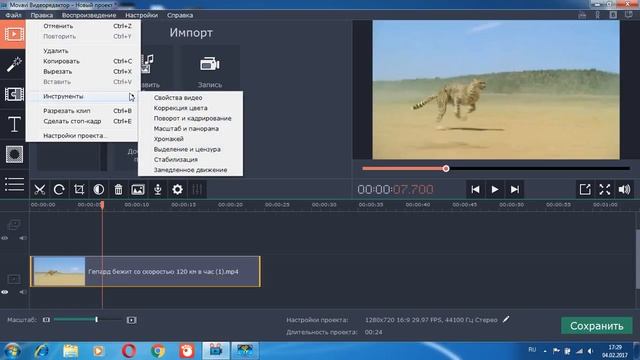Select the cheetah clip on timeline
Image resolution: width=640 pixels, height=360 pixels.
[145, 271]
